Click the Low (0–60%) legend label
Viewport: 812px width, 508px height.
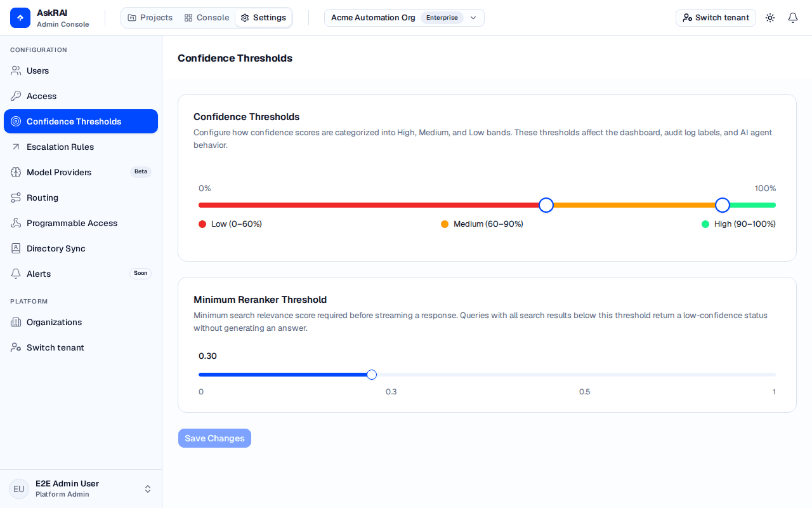(x=237, y=224)
